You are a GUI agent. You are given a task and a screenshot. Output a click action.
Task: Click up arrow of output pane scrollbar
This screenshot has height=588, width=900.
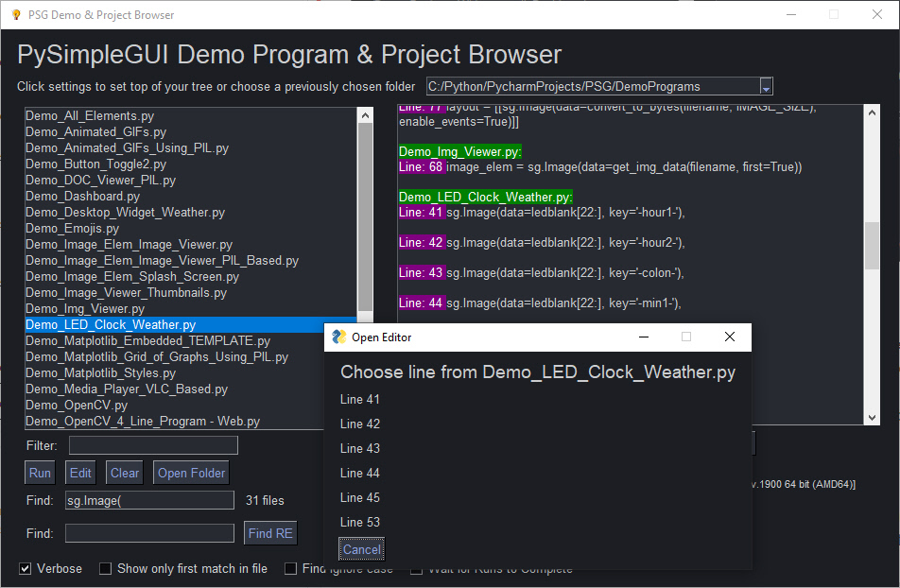(872, 112)
